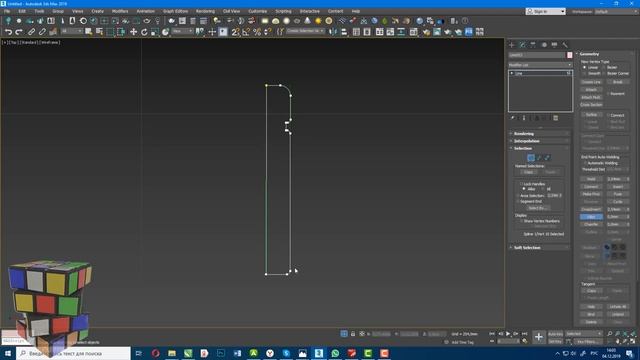Click the Redo arrow in main toolbar
Image resolution: width=640 pixels, height=360 pixels.
point(19,32)
